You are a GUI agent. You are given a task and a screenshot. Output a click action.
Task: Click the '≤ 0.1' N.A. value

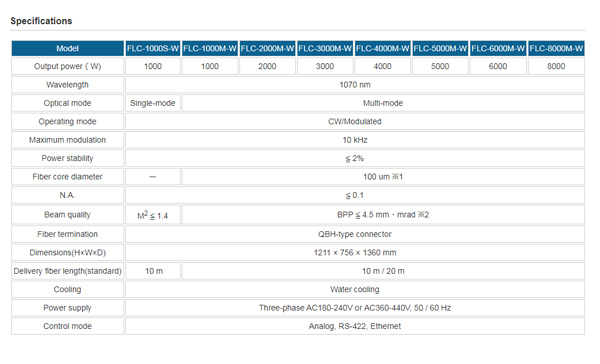355,195
